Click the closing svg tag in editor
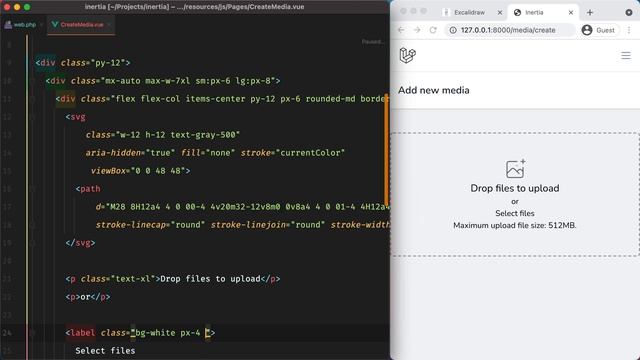Viewport: 640px width, 360px height. point(80,243)
